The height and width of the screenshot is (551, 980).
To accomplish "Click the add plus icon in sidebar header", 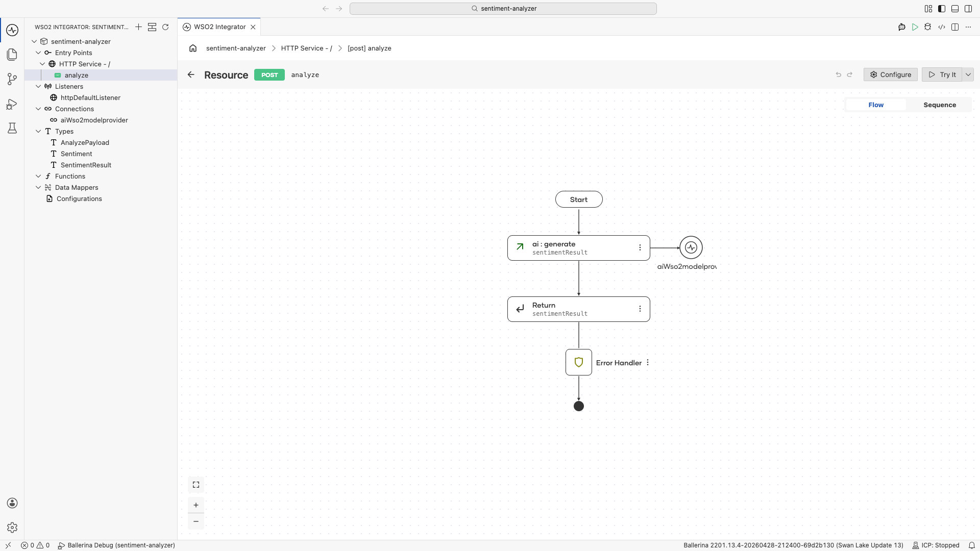I will click(x=138, y=27).
